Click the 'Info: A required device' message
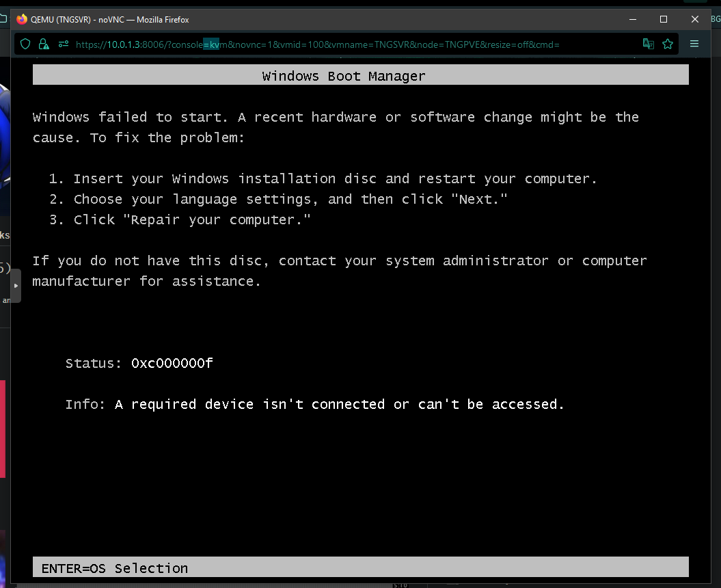 tap(314, 405)
